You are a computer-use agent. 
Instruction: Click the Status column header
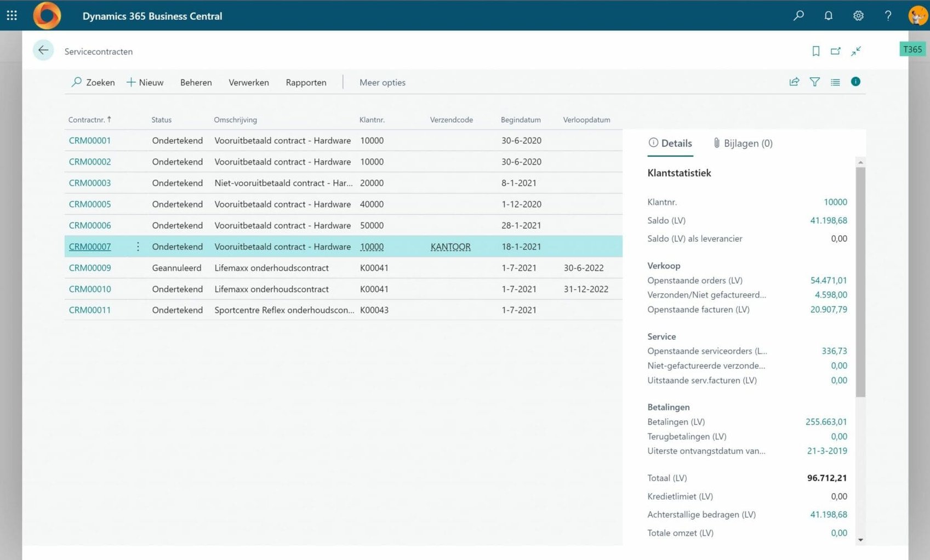coord(162,119)
